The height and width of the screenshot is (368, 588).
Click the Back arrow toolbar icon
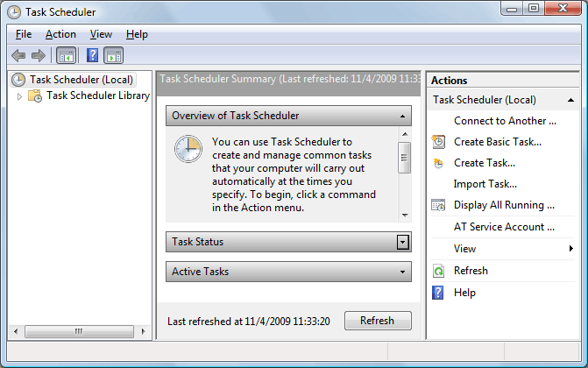click(18, 56)
